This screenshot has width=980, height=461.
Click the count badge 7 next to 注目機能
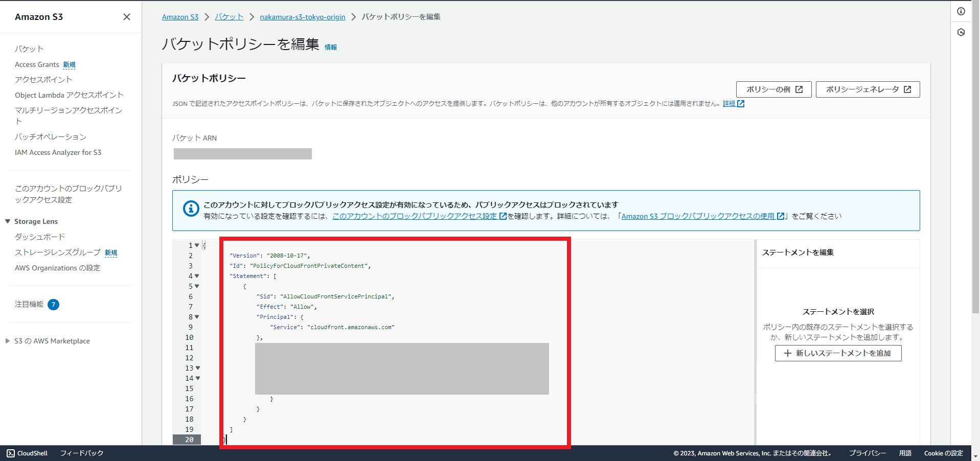click(x=53, y=305)
